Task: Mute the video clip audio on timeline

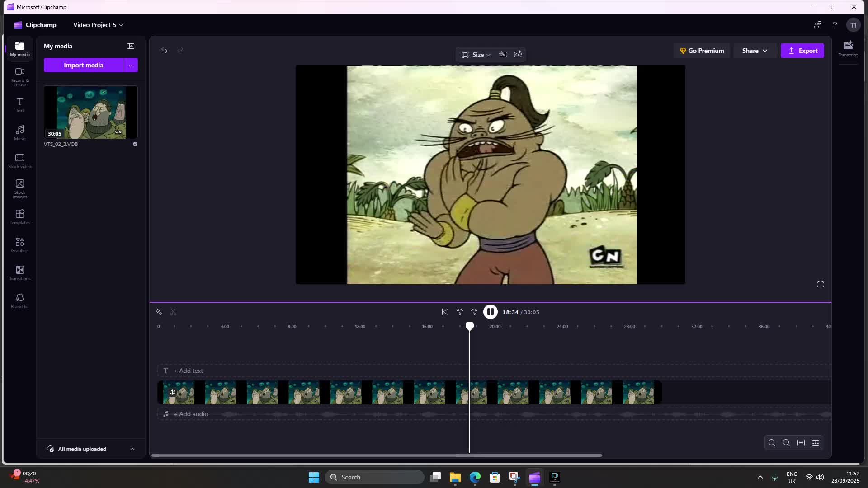Action: pos(172,392)
